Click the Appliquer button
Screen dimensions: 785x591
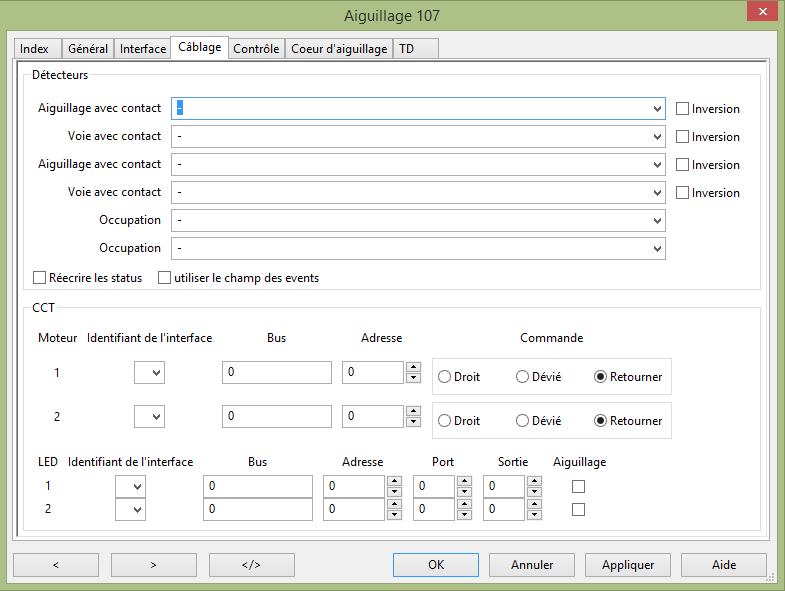coord(628,565)
